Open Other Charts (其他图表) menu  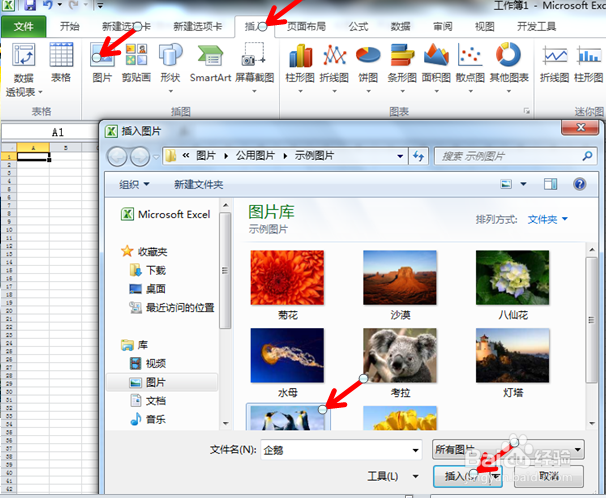(x=509, y=68)
